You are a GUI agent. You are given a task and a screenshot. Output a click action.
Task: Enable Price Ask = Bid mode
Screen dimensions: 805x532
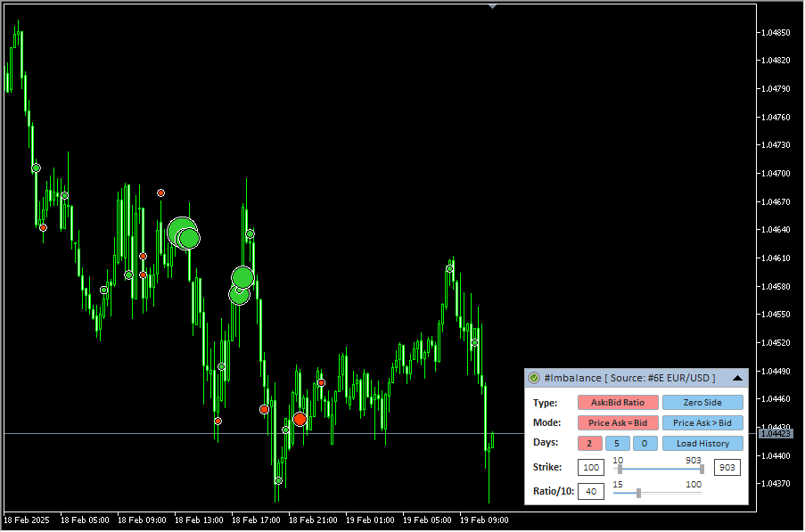click(618, 423)
